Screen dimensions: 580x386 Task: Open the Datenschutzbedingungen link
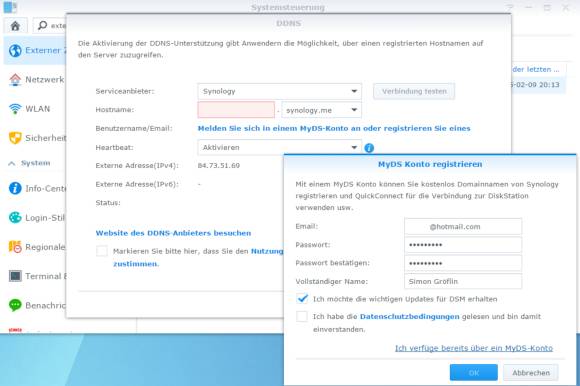coord(409,316)
